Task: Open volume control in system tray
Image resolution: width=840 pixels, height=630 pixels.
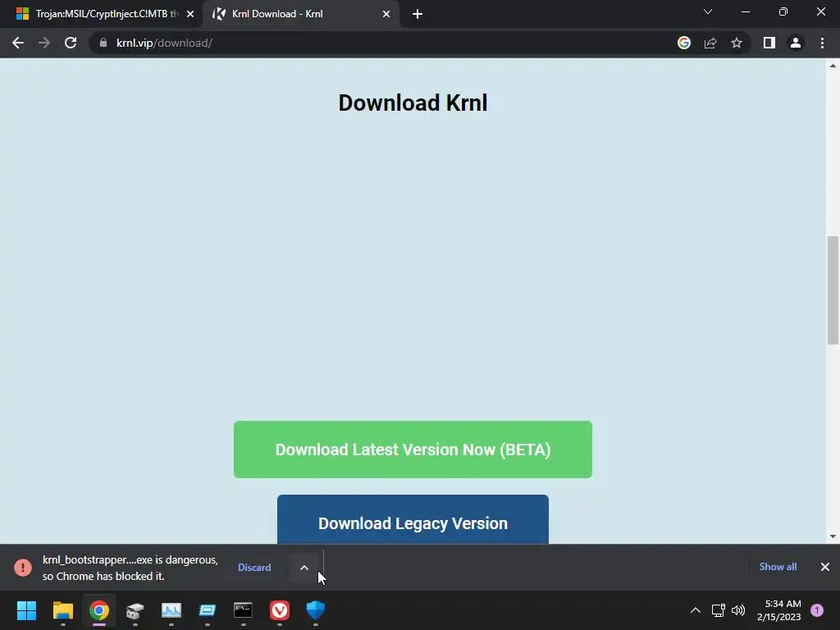Action: click(x=738, y=610)
